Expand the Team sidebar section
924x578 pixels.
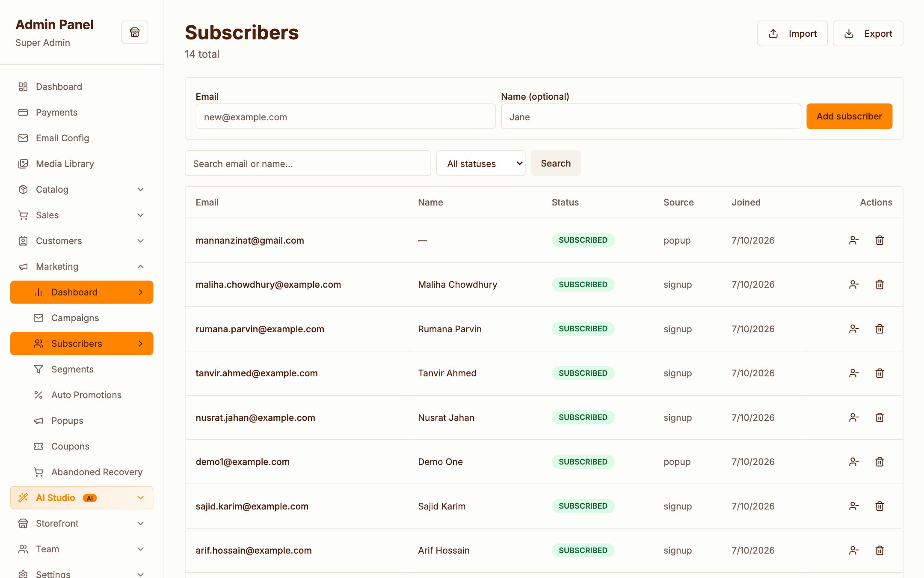82,549
